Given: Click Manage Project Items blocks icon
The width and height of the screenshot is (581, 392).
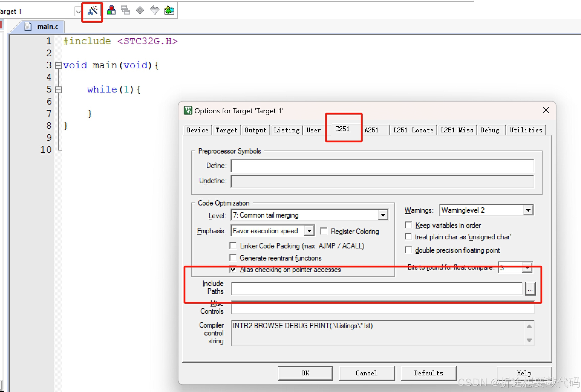Looking at the screenshot, I should click(x=111, y=10).
